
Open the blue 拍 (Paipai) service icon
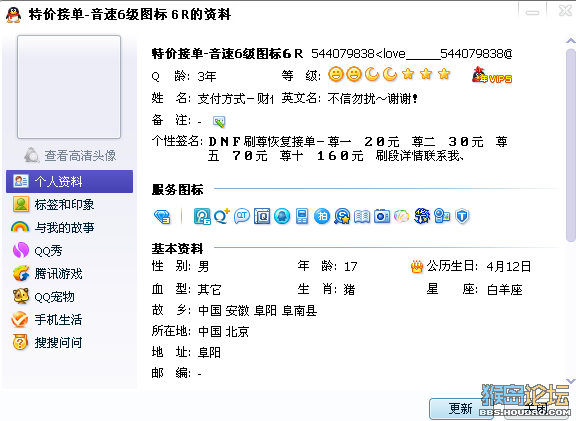pyautogui.click(x=322, y=216)
